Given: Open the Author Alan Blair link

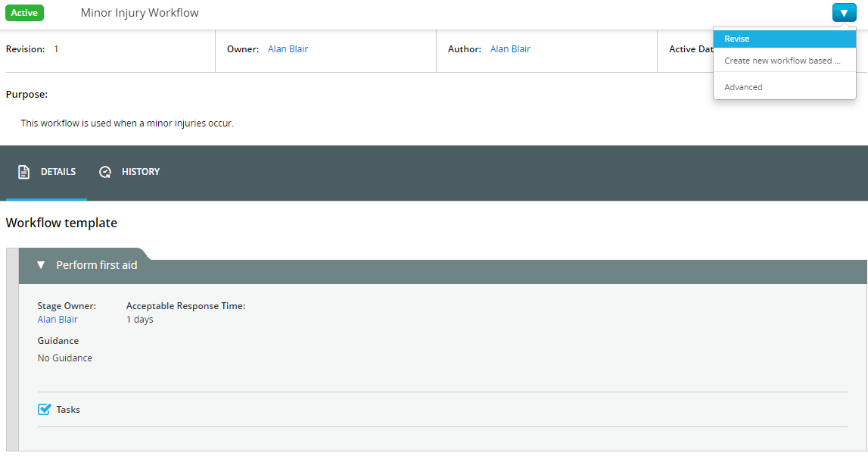Looking at the screenshot, I should 510,48.
